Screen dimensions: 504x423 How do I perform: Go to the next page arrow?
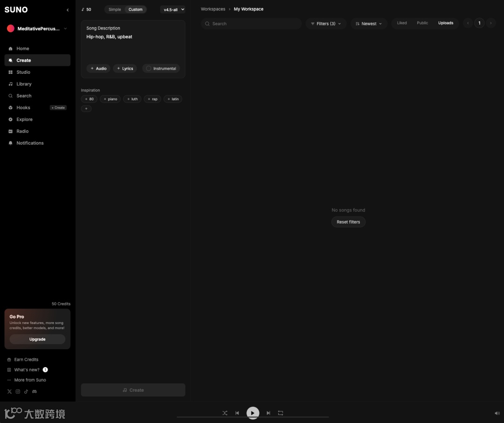pyautogui.click(x=490, y=23)
